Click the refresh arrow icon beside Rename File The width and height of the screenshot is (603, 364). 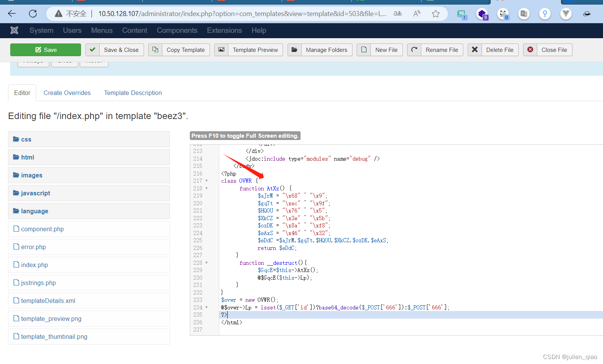pos(414,50)
